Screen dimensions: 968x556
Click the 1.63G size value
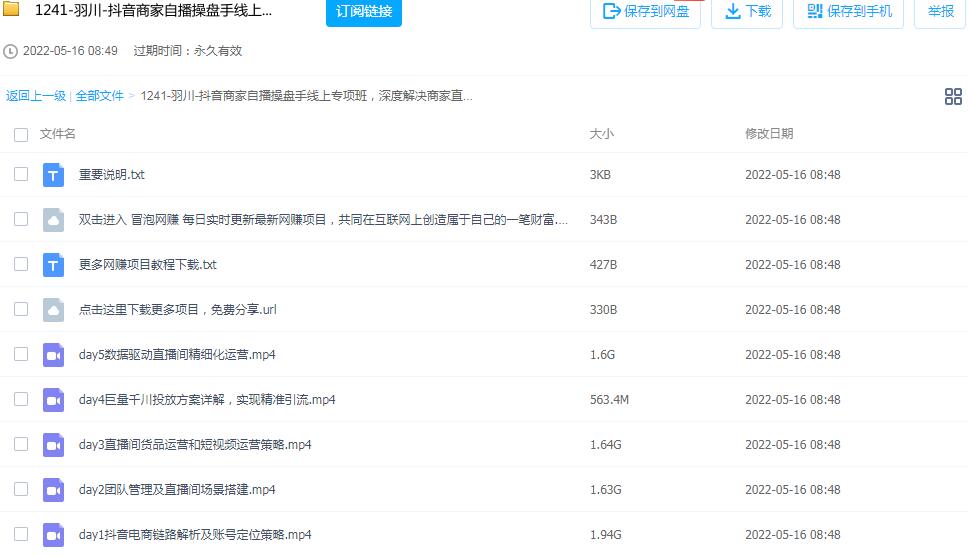(x=606, y=490)
